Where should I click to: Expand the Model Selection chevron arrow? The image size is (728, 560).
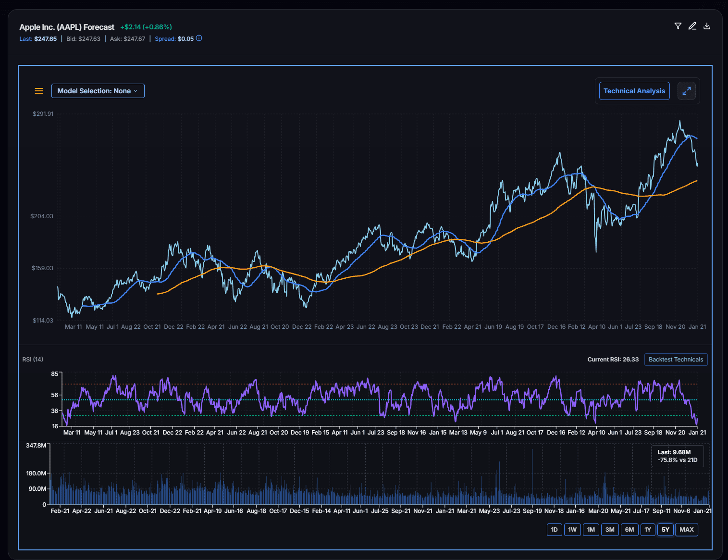point(136,90)
